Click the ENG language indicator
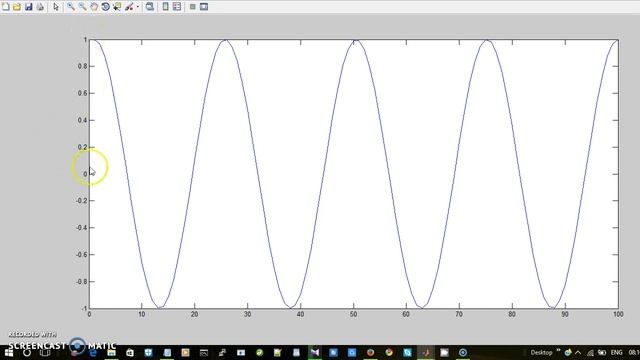The height and width of the screenshot is (360, 640). [616, 353]
